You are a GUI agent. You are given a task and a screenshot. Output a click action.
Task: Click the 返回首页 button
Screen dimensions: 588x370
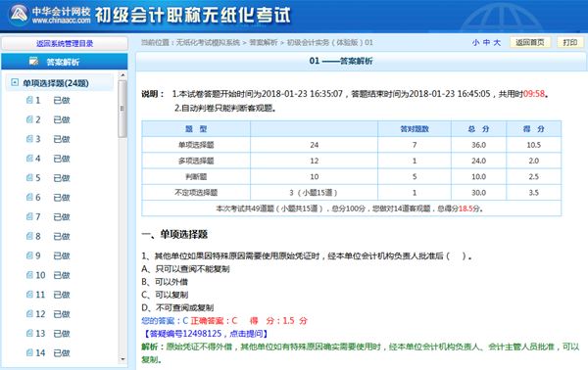(x=530, y=42)
